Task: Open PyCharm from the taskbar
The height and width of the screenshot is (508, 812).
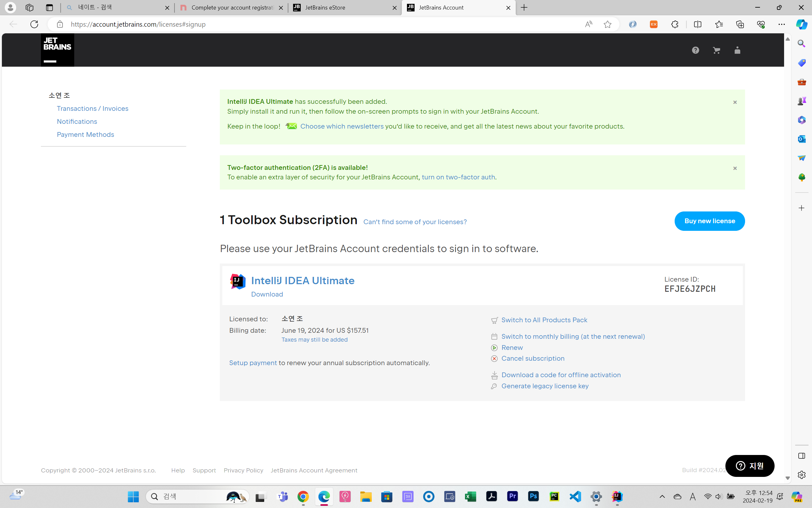Action: (554, 497)
